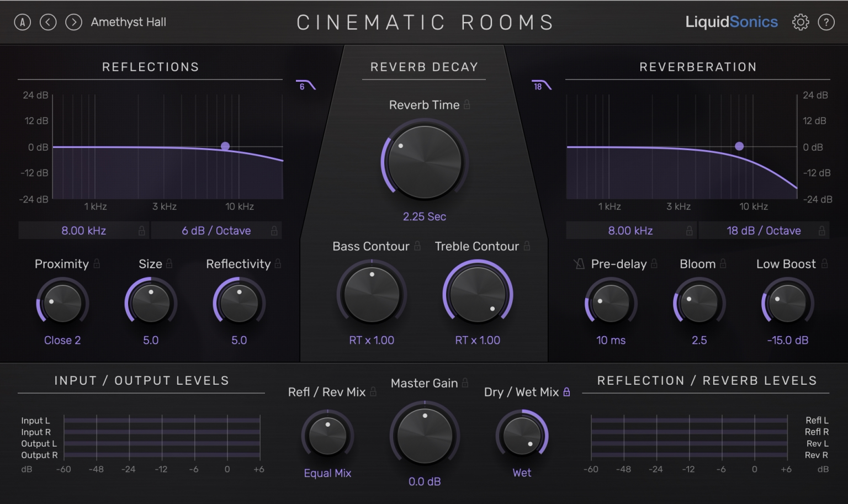848x504 pixels.
Task: Toggle lock next to Proximity
Action: tap(97, 263)
